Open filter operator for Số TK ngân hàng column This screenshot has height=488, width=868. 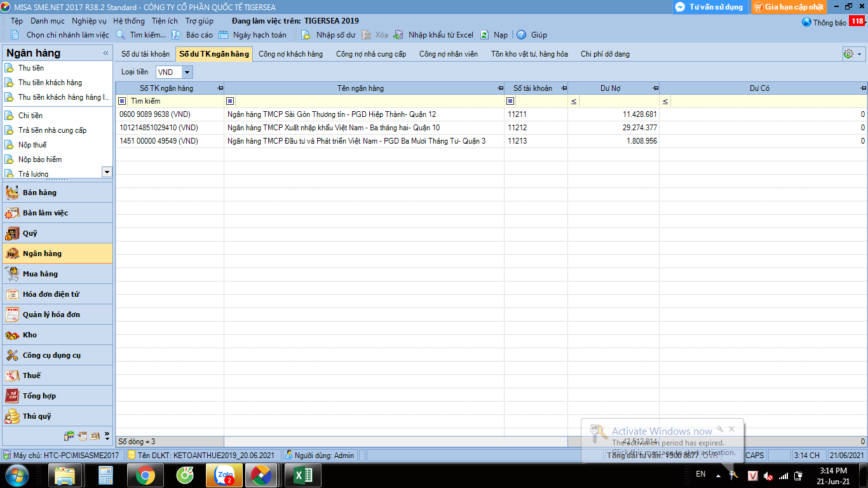[122, 101]
